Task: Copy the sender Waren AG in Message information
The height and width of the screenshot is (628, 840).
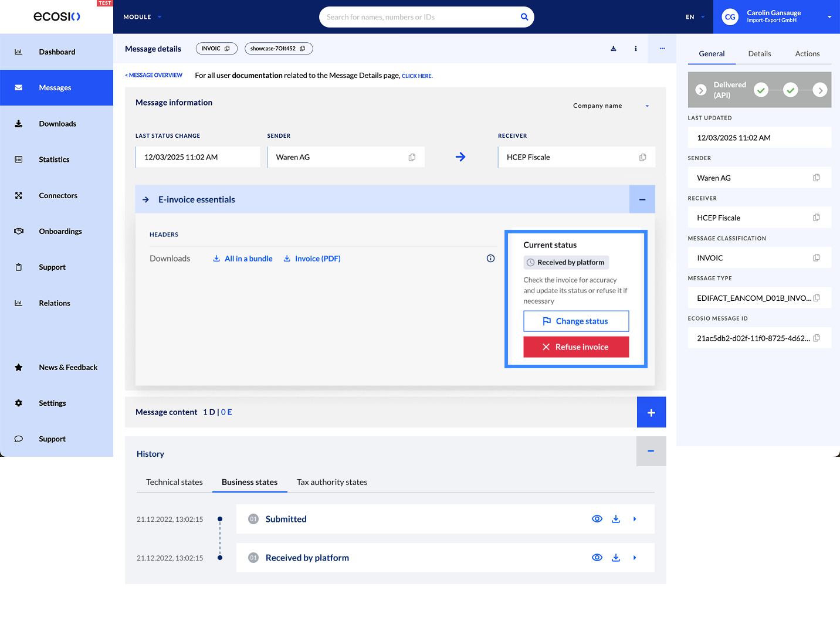Action: point(412,157)
